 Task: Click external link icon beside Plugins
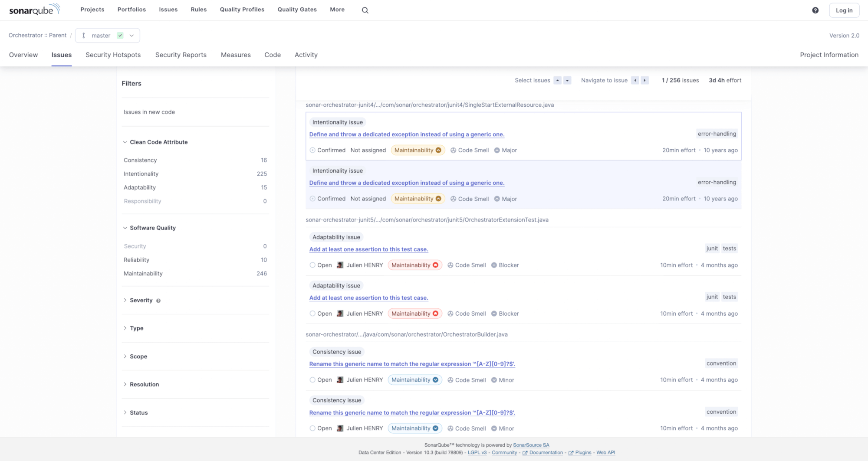point(571,453)
